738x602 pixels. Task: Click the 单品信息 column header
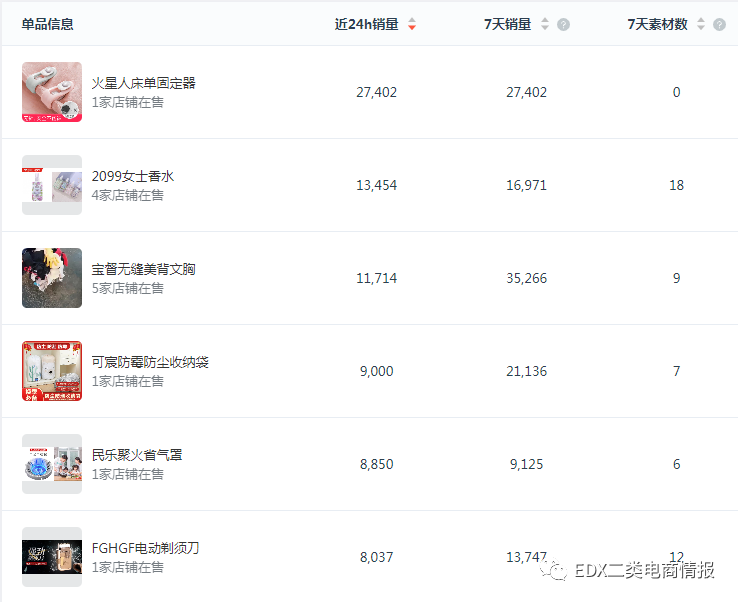pos(48,24)
